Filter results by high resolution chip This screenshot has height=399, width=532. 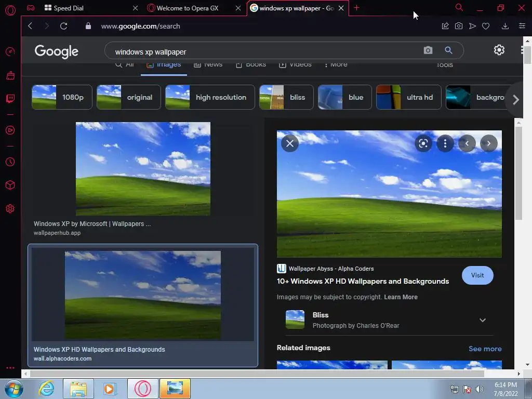click(x=210, y=97)
